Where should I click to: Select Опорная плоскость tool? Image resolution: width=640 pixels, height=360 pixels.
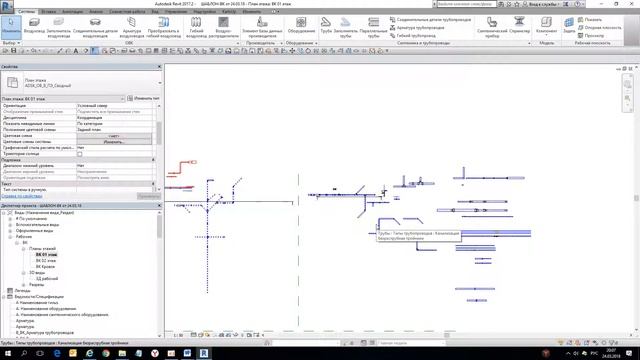coord(600,28)
